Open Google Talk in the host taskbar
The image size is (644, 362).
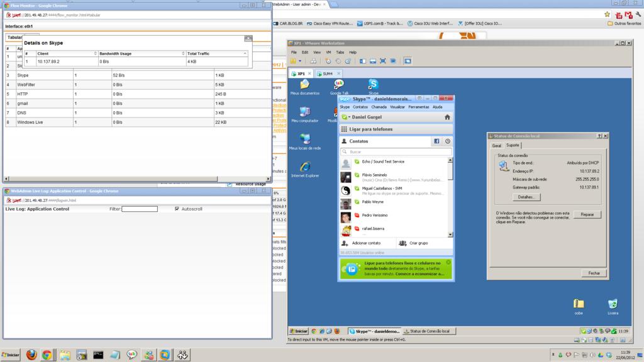point(132,354)
